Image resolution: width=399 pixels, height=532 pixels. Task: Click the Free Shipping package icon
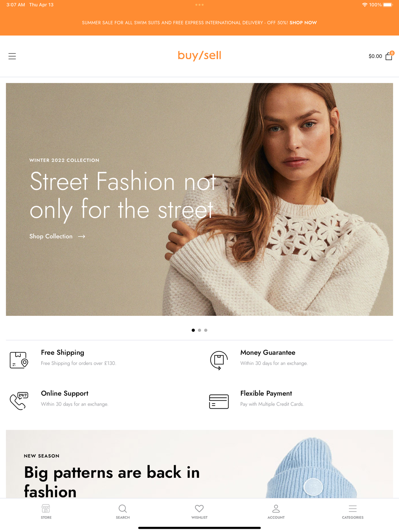coord(19,360)
